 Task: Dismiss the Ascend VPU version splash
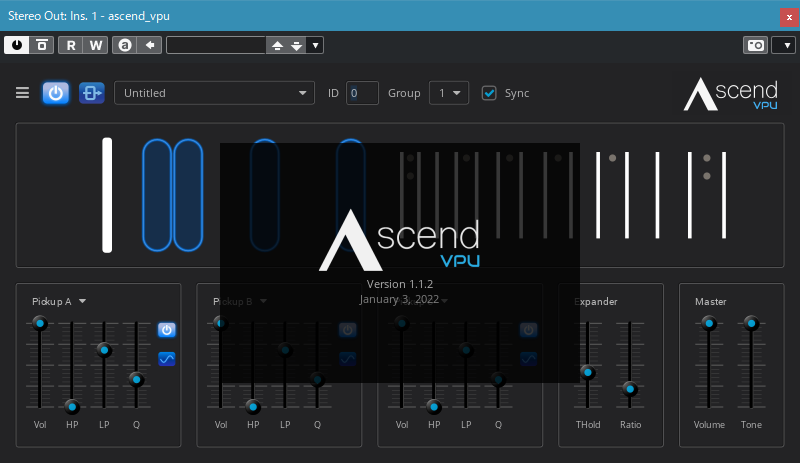coord(400,263)
